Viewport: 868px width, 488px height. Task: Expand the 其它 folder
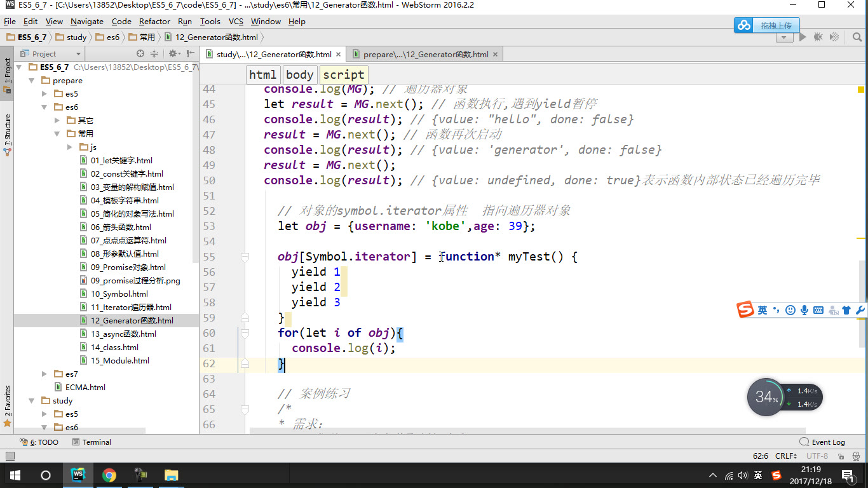point(57,121)
